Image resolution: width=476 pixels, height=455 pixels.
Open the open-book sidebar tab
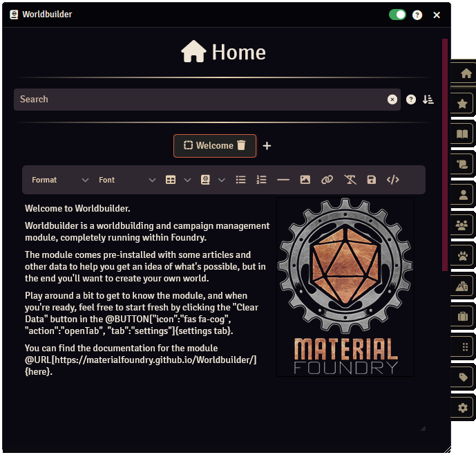point(462,134)
